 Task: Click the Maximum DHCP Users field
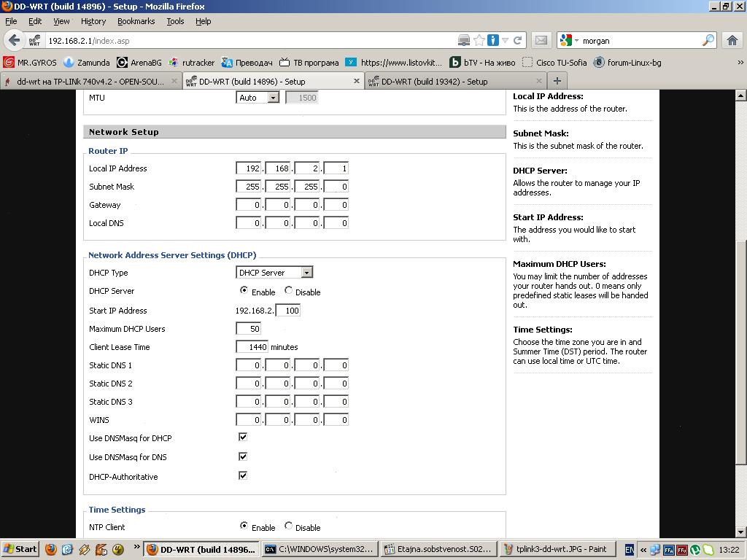point(248,329)
